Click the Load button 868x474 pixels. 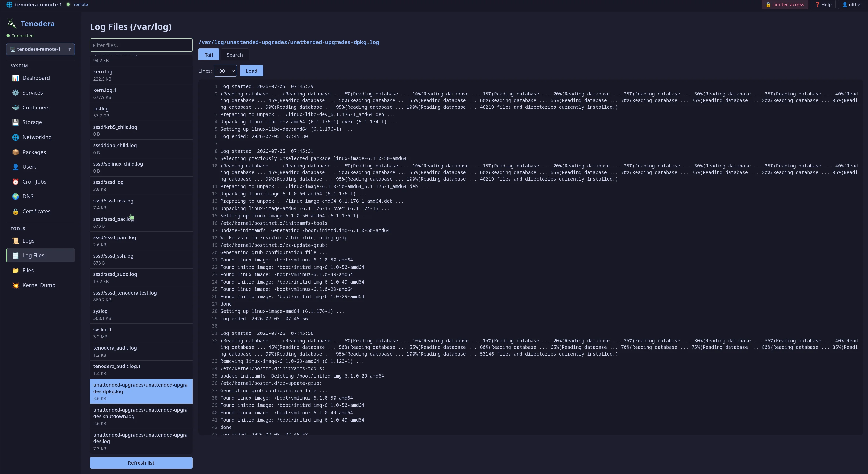click(x=251, y=71)
